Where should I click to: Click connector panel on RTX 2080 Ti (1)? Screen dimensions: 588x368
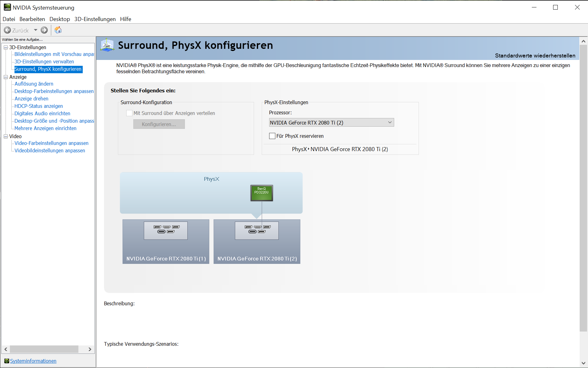pyautogui.click(x=166, y=231)
